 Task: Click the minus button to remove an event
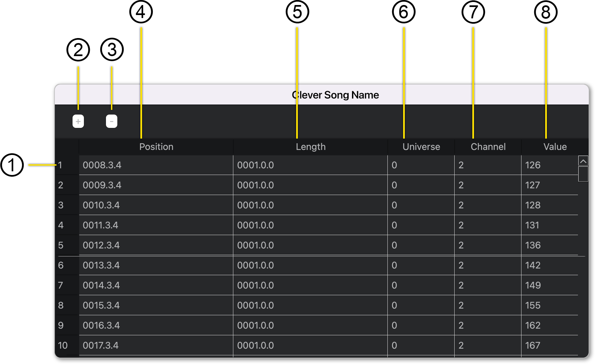[112, 121]
